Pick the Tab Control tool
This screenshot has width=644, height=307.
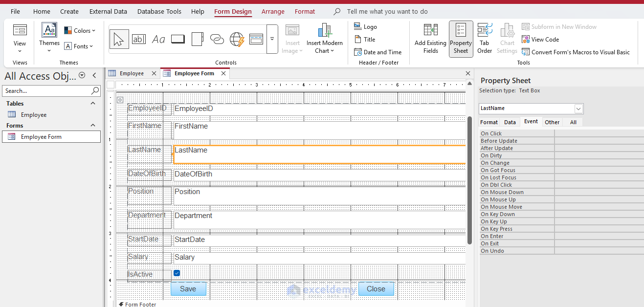pyautogui.click(x=198, y=39)
